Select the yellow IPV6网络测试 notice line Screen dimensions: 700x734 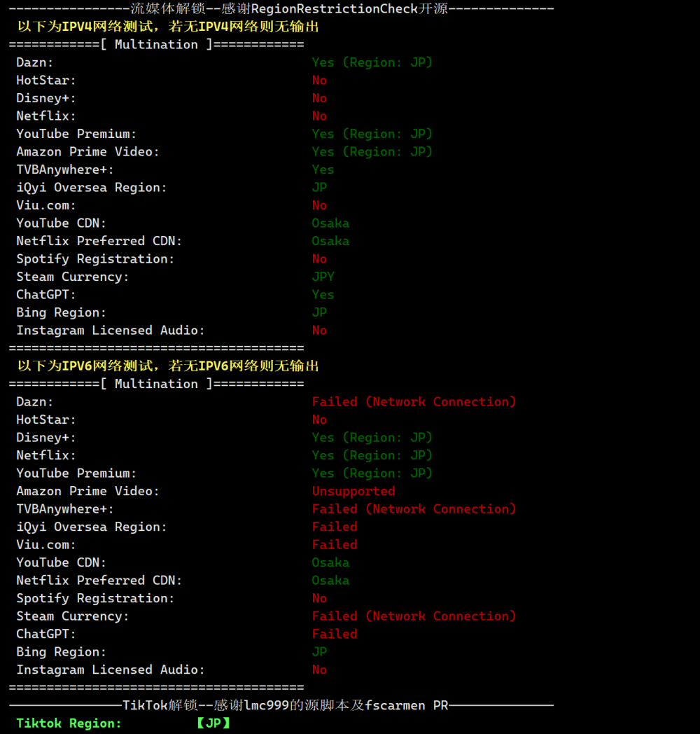pyautogui.click(x=168, y=366)
